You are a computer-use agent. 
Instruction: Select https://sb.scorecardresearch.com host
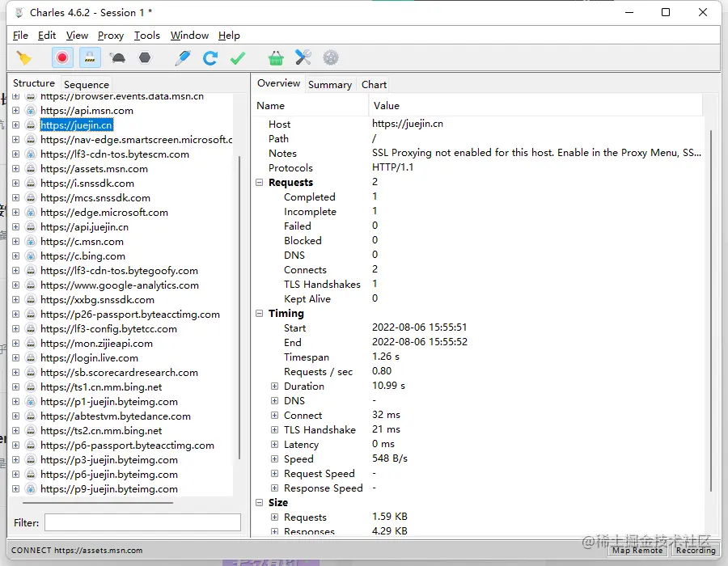(x=119, y=373)
